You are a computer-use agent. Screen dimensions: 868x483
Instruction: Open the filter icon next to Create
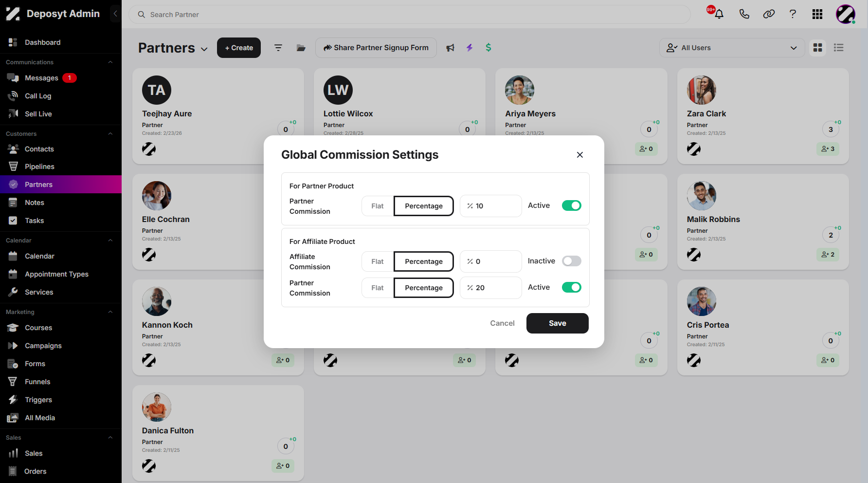pyautogui.click(x=278, y=48)
